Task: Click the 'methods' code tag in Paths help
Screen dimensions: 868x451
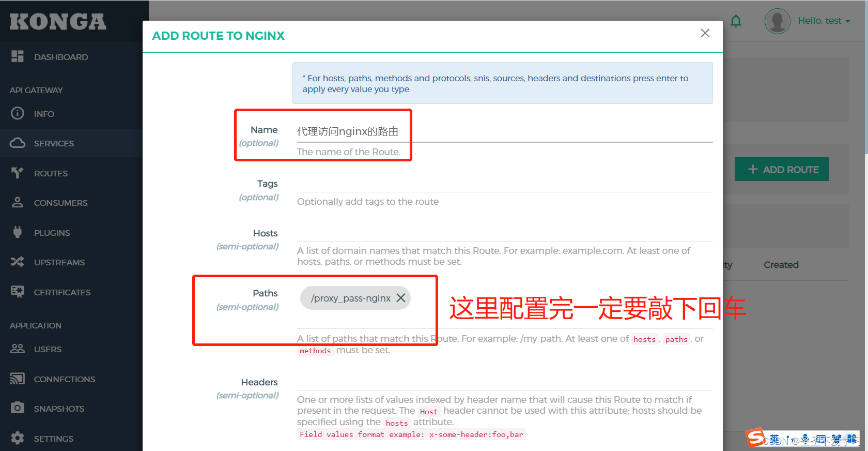Action: point(315,351)
